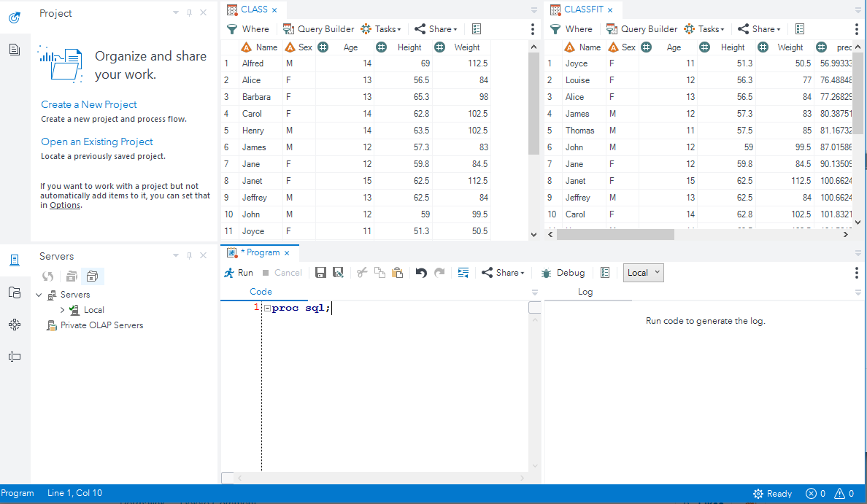Image resolution: width=867 pixels, height=504 pixels.
Task: Click the Create a New Project link
Action: pos(88,104)
